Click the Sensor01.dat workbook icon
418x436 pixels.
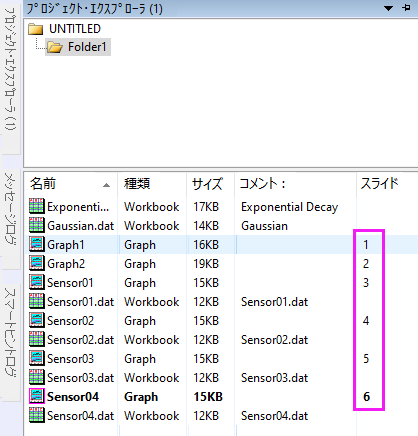coord(36,301)
